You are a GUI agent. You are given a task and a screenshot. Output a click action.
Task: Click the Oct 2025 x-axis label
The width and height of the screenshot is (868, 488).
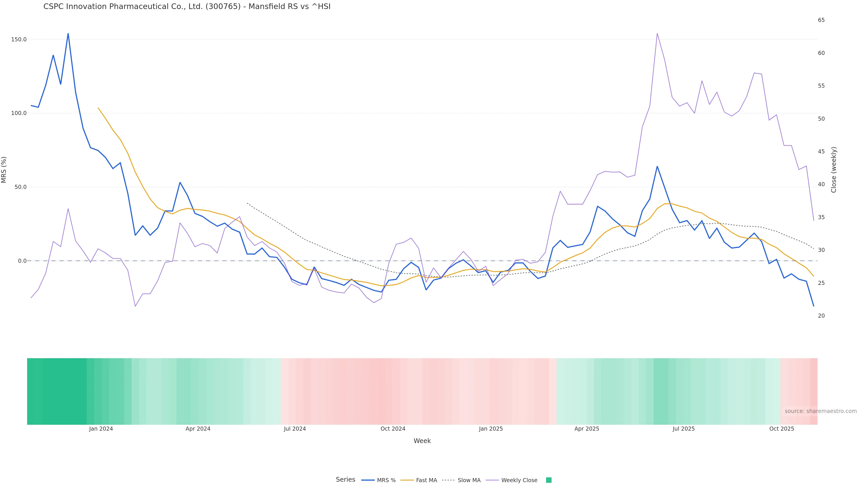pos(781,429)
